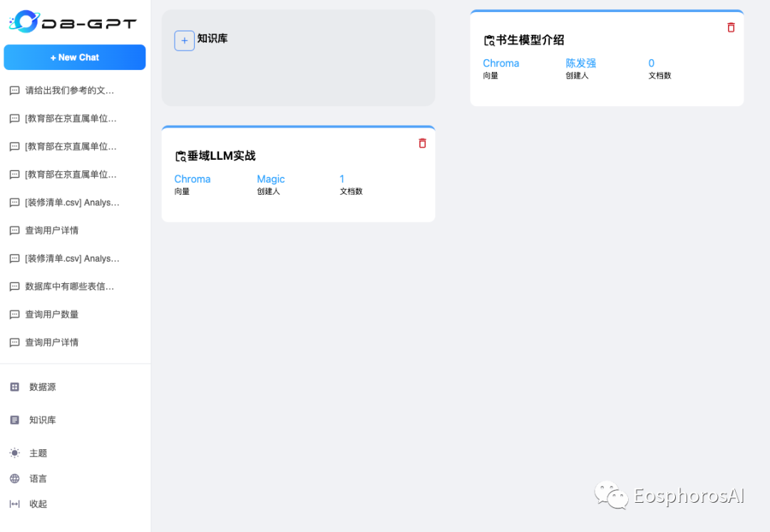Click the Chroma value on 书生模型介绍 card

(501, 63)
